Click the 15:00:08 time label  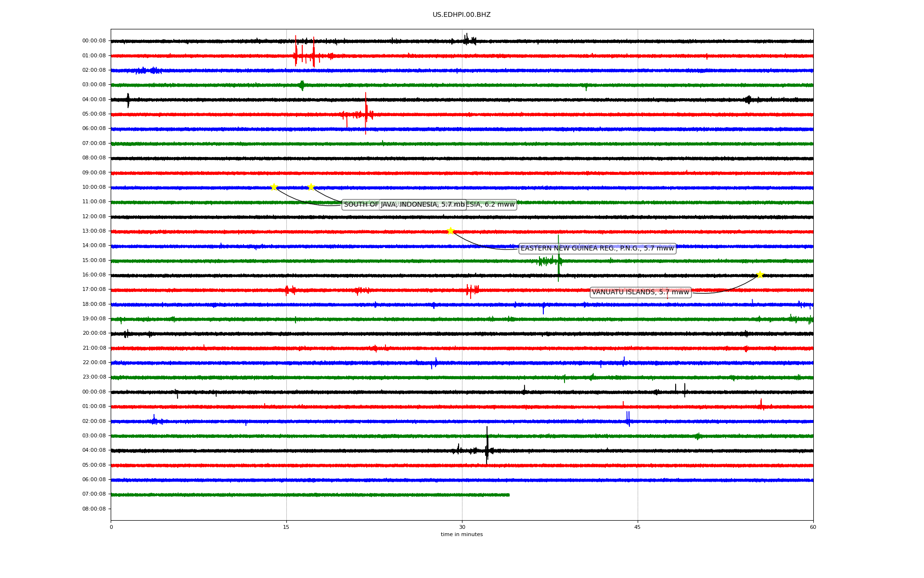(94, 260)
